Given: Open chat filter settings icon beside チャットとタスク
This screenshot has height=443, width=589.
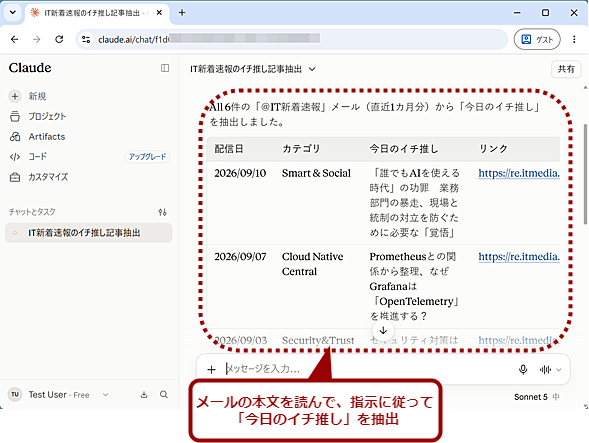Looking at the screenshot, I should (162, 212).
